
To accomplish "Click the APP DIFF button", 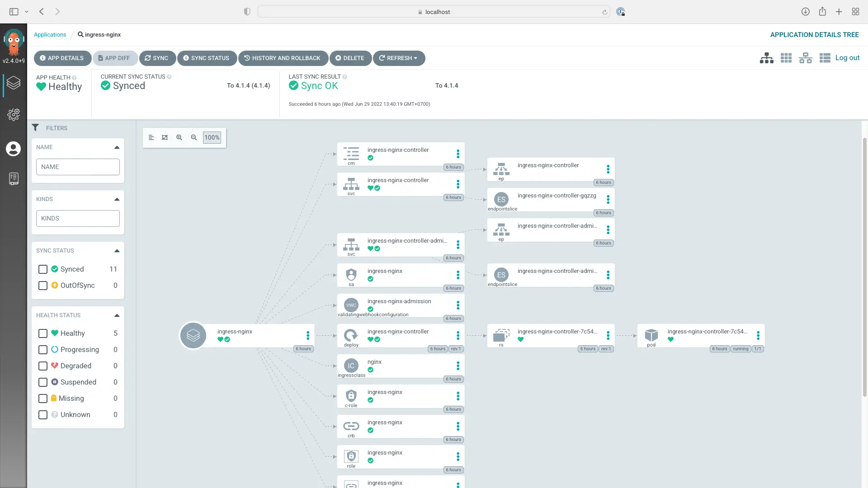I will tap(115, 58).
